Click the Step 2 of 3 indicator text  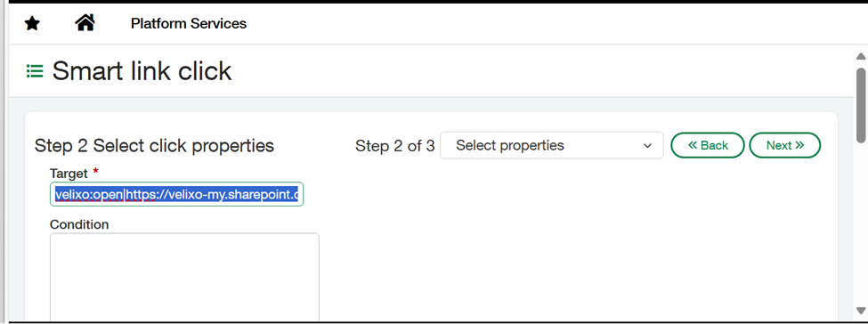pyautogui.click(x=394, y=146)
